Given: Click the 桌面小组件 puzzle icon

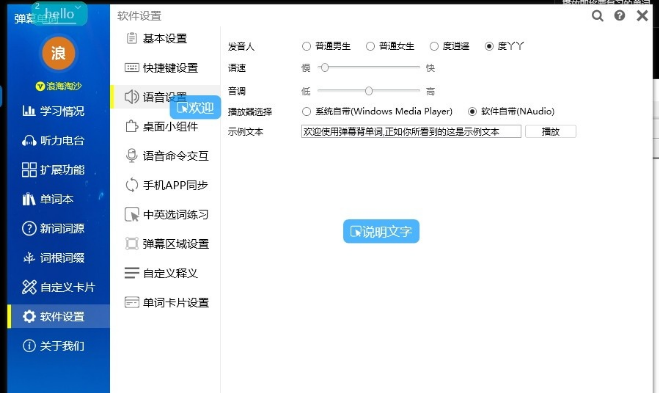Looking at the screenshot, I should (132, 127).
